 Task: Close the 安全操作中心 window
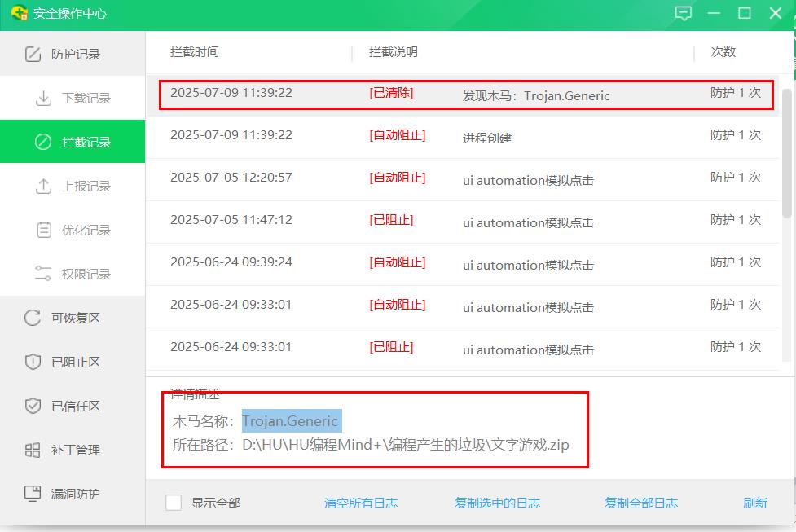coord(775,13)
